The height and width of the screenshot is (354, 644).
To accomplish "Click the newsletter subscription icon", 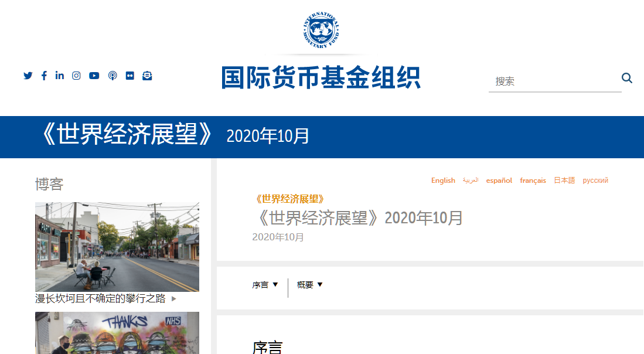I will [147, 76].
